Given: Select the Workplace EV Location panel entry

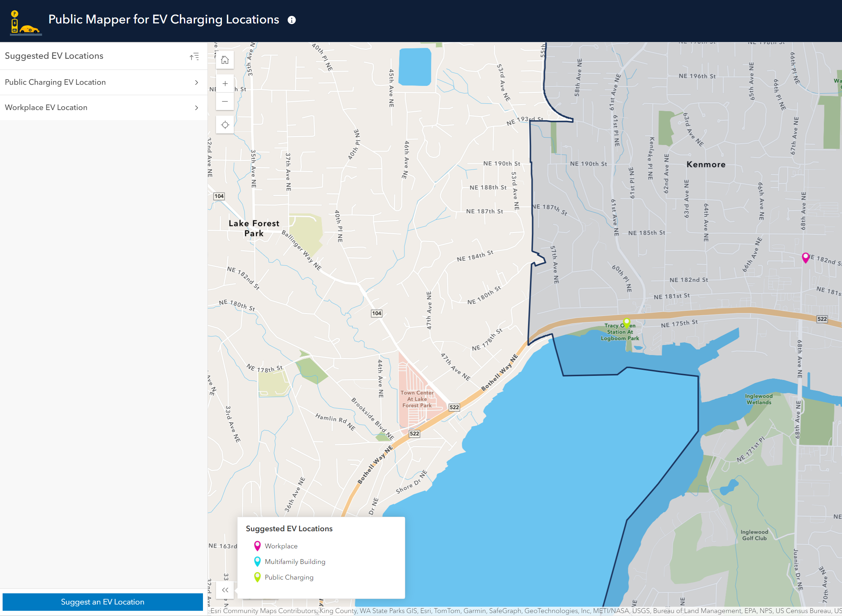Looking at the screenshot, I should coord(46,107).
